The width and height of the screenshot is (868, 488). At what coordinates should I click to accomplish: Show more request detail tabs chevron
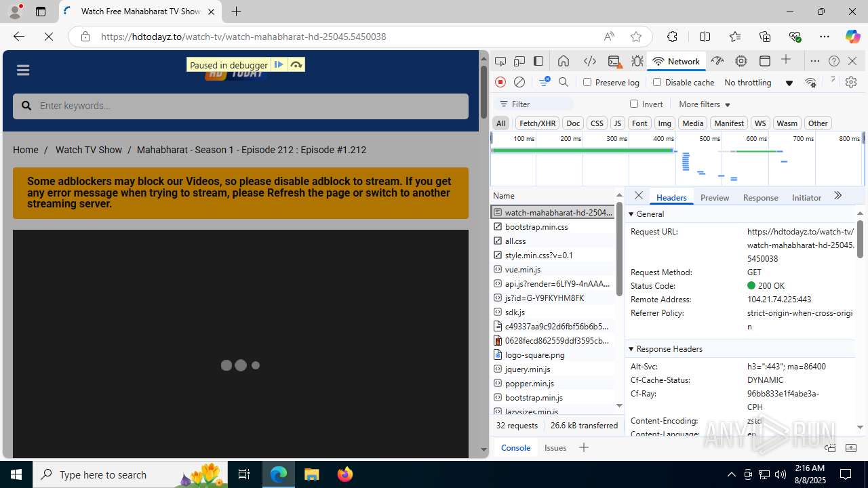837,196
